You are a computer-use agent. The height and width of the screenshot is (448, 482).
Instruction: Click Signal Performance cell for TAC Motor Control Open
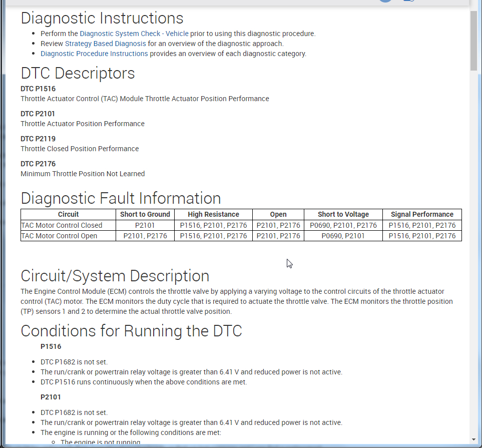422,236
